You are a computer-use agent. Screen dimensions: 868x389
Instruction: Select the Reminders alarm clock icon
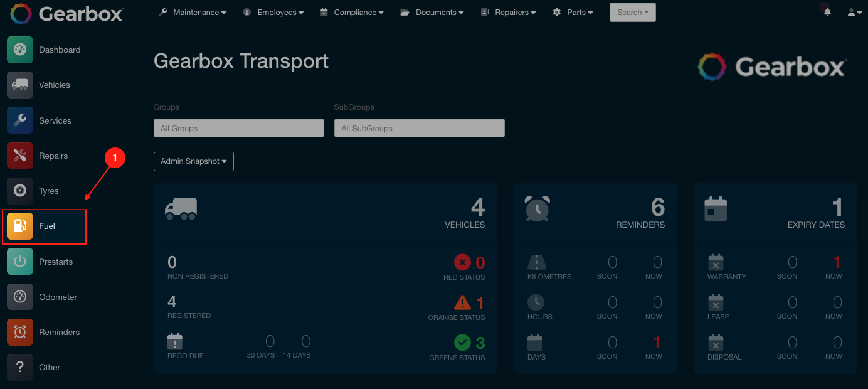coord(19,332)
